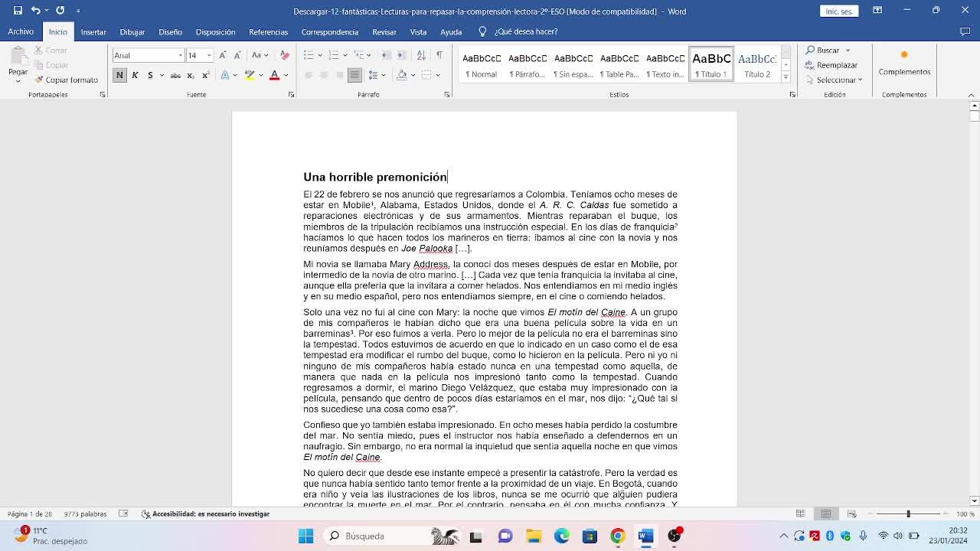
Task: Open the font size dropdown
Action: coord(209,55)
